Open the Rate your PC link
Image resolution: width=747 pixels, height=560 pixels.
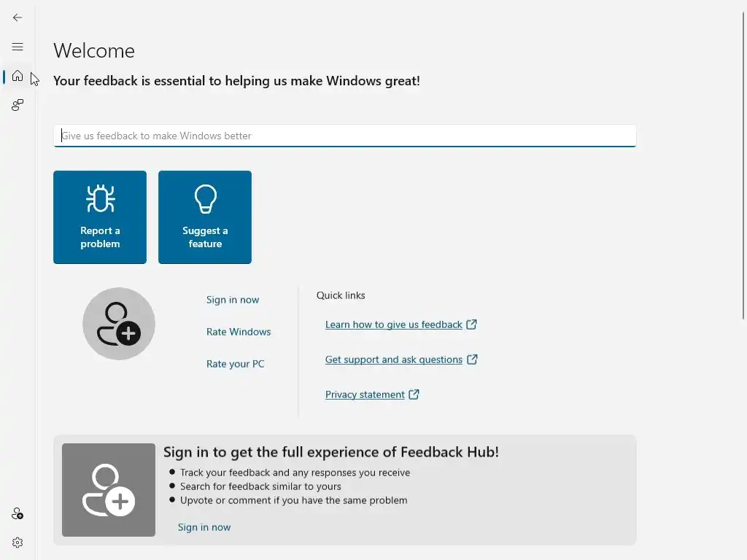point(236,364)
